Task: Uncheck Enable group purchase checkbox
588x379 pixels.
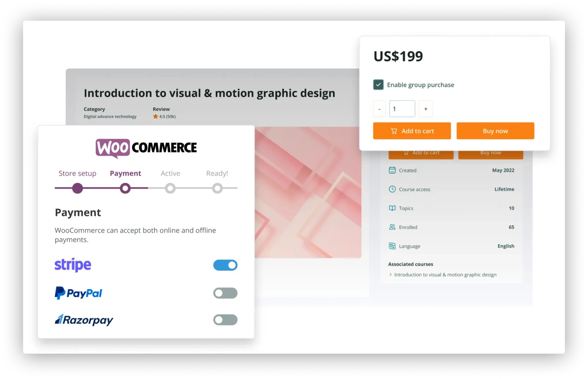Action: pos(378,85)
